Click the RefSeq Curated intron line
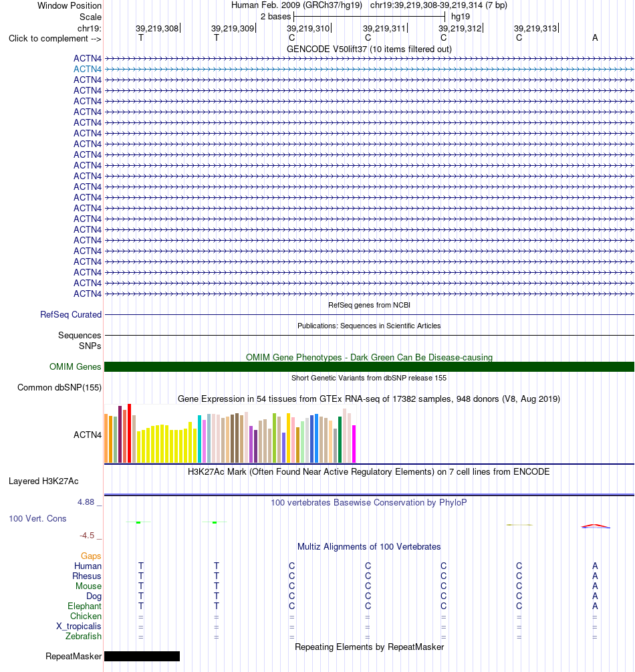Viewport: 635px width, 672px height. [369, 314]
